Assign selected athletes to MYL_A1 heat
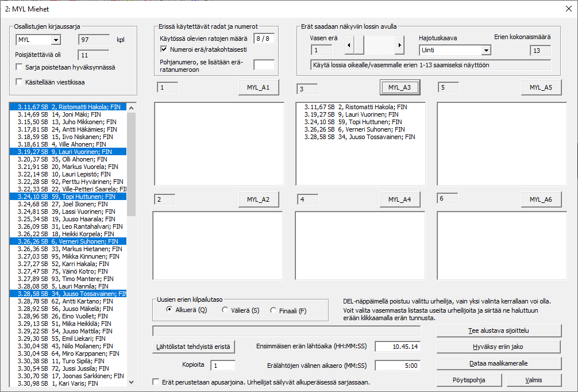The image size is (578, 392). tap(259, 87)
